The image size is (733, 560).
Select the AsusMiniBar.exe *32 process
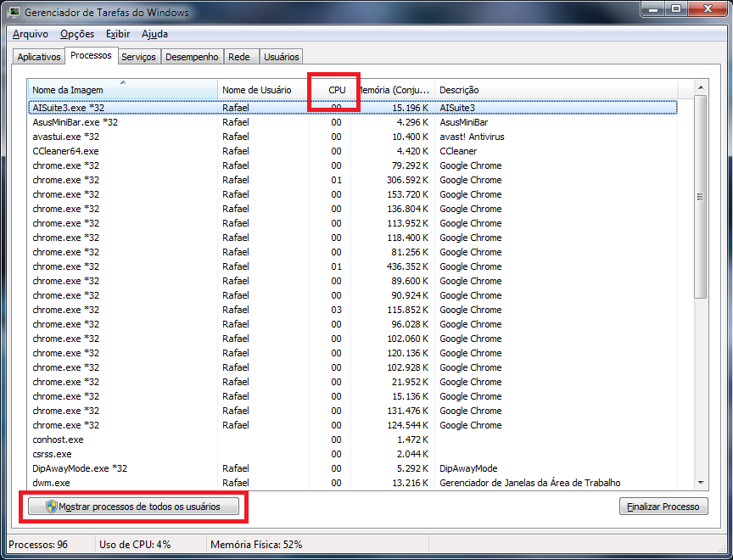click(x=353, y=122)
